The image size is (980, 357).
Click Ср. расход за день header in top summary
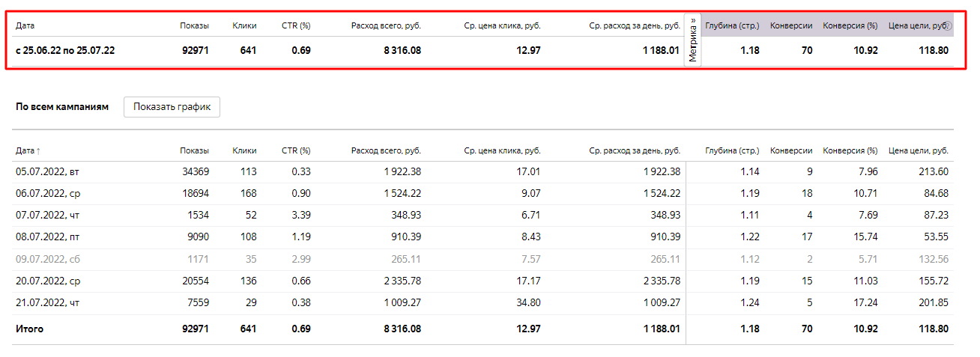(x=635, y=25)
